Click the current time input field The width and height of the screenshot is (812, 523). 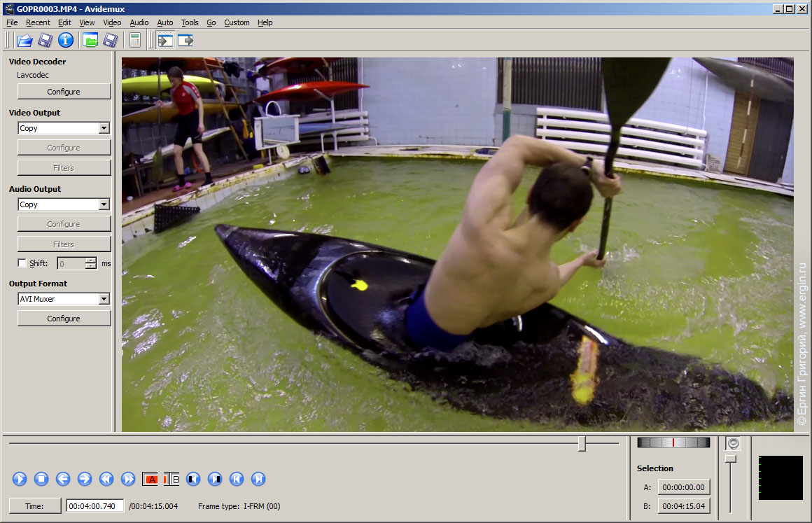click(x=94, y=506)
